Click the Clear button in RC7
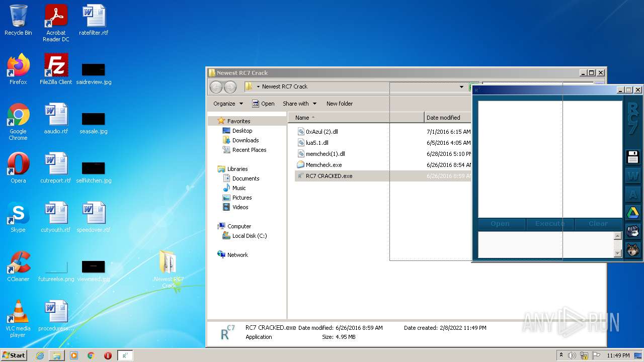Screen dimensions: 644x362 pyautogui.click(x=598, y=224)
